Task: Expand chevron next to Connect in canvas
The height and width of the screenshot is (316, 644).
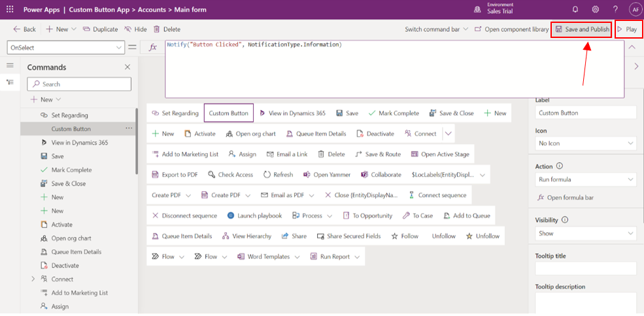Action: coord(448,133)
